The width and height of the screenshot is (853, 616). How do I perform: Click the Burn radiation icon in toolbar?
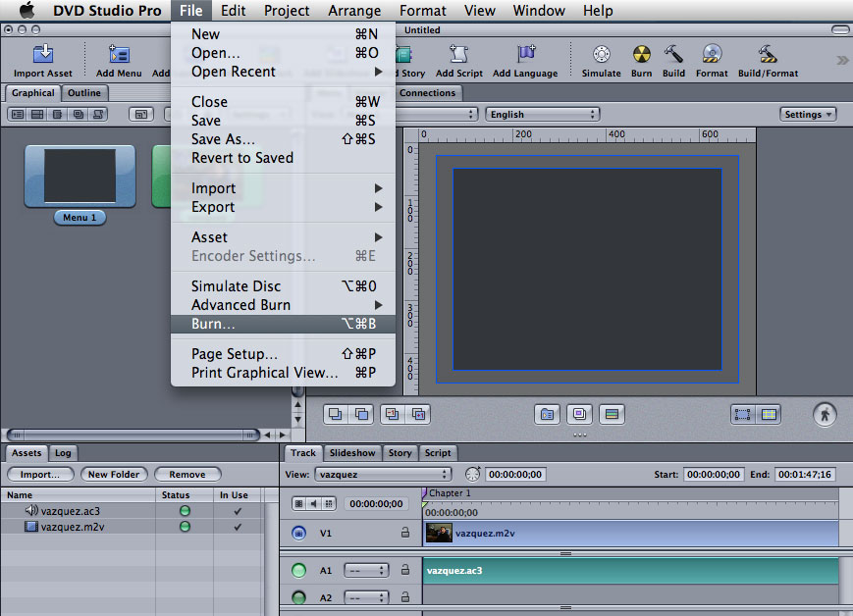coord(641,54)
